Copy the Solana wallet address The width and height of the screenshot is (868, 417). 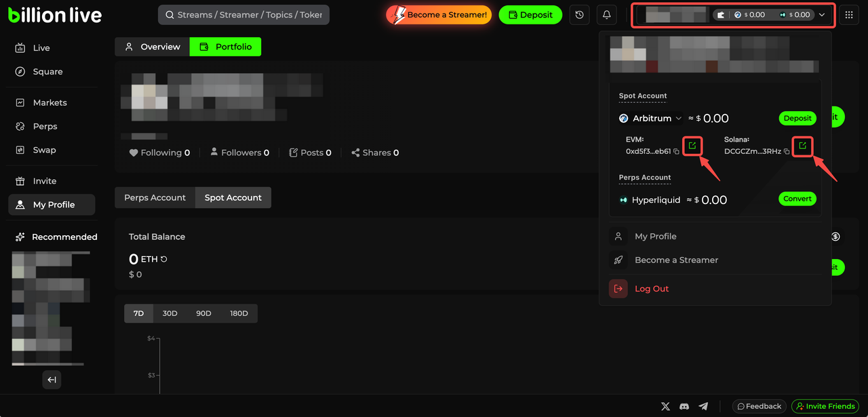click(787, 152)
